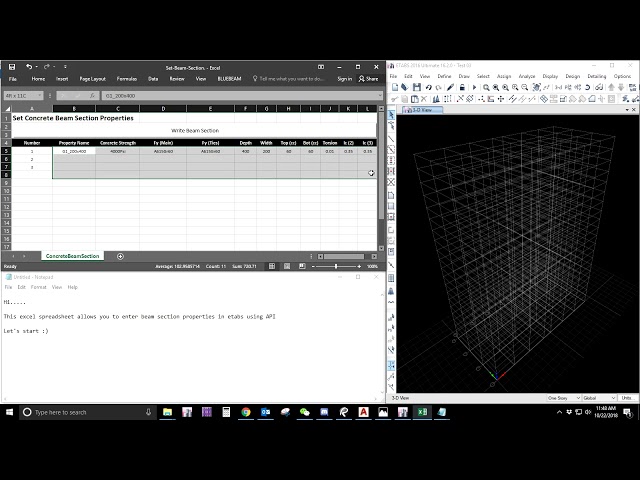640x480 pixels.
Task: Open Excel Formulas ribbon tab
Action: (127, 79)
